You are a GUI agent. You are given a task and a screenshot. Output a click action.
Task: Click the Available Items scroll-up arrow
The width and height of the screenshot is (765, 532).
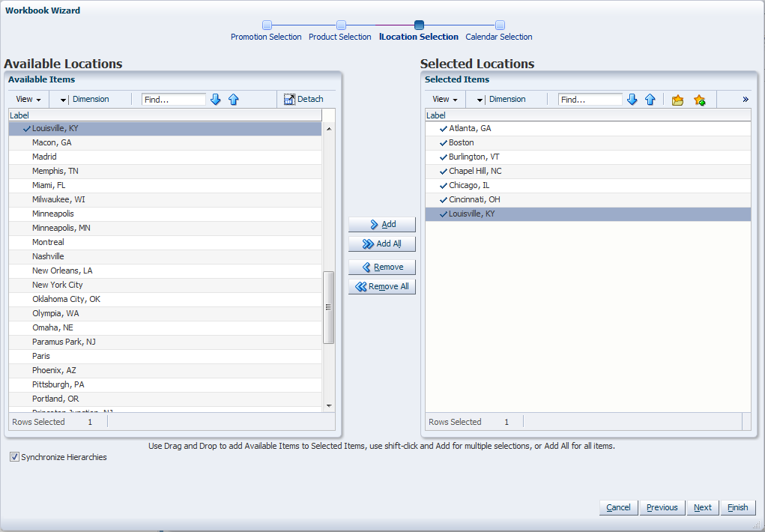(329, 129)
